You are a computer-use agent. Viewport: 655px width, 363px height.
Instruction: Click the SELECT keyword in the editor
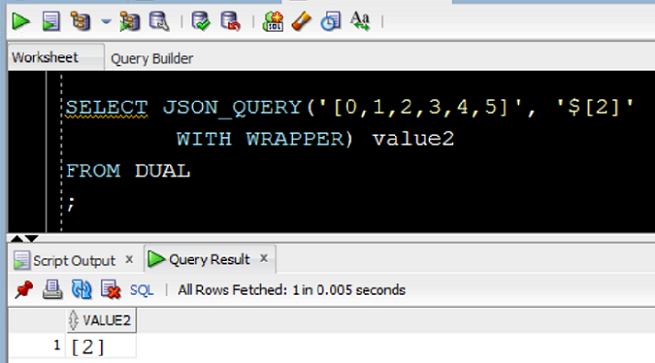point(107,107)
